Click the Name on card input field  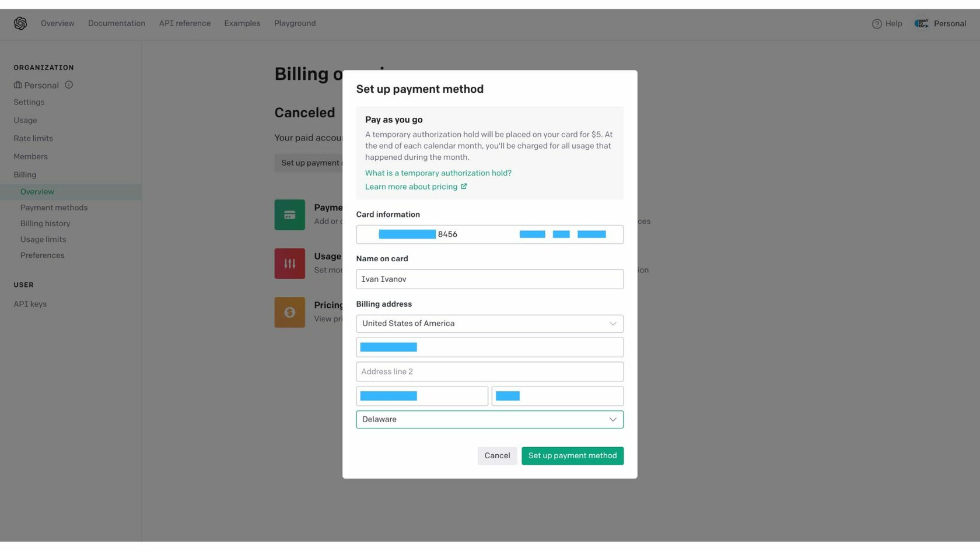point(489,279)
